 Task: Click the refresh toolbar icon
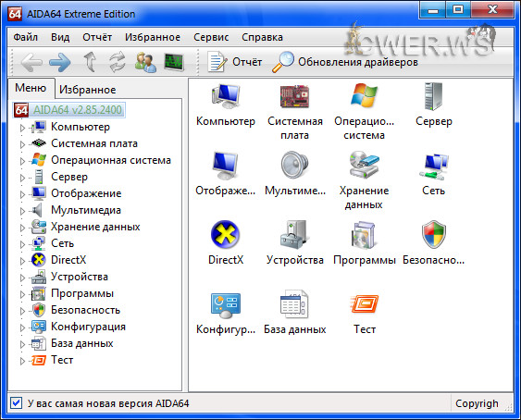point(118,62)
